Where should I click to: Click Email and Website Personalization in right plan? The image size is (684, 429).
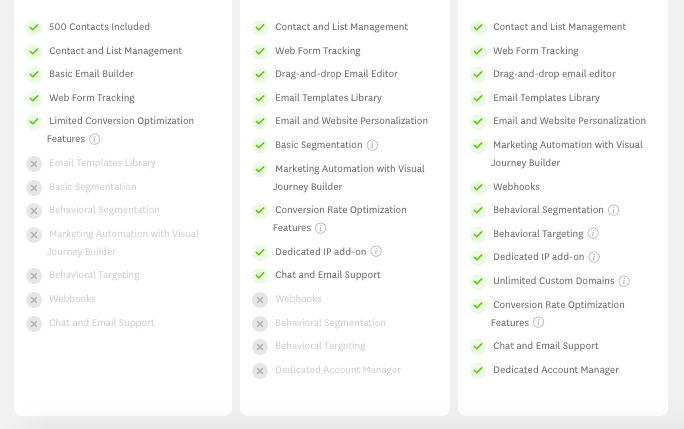click(x=569, y=121)
